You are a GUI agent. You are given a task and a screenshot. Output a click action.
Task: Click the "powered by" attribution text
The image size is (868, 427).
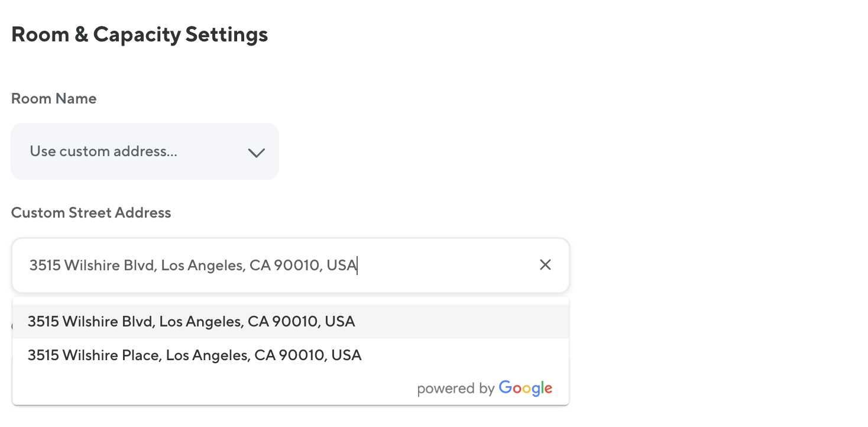(x=455, y=389)
